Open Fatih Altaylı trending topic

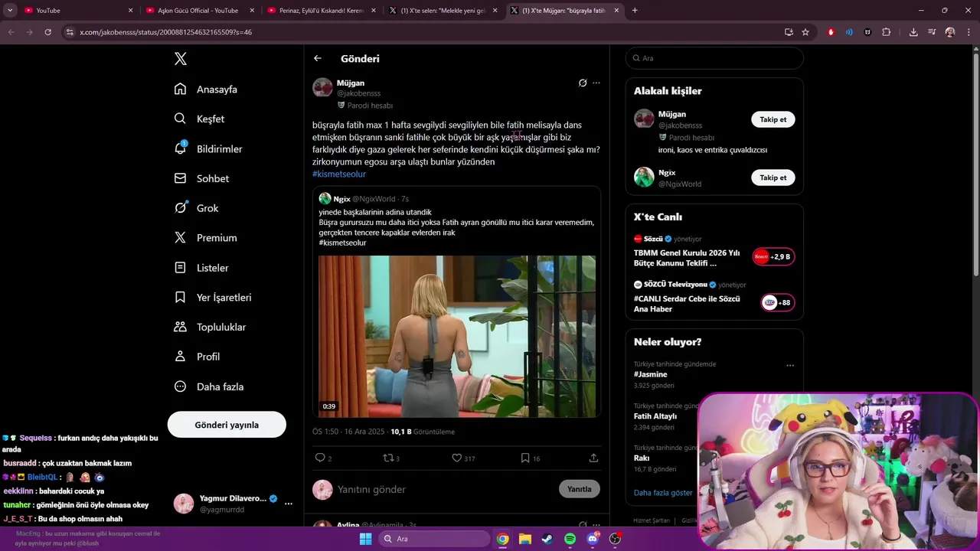point(655,416)
